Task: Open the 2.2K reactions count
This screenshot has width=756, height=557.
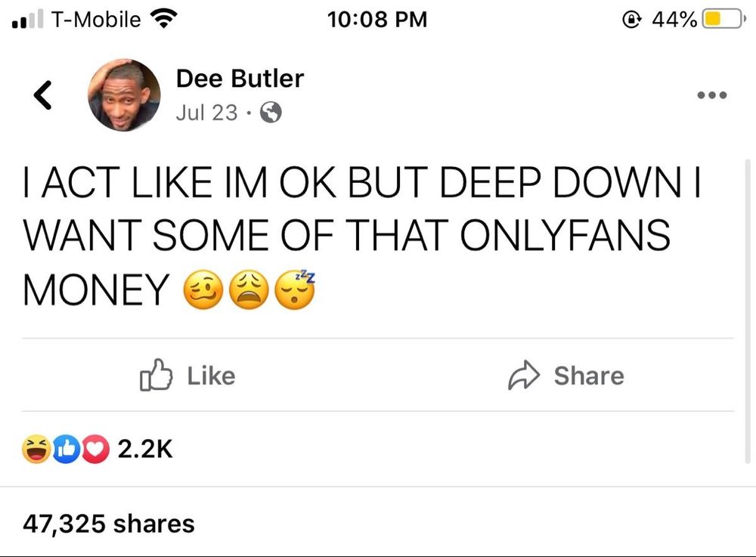Action: (x=144, y=449)
